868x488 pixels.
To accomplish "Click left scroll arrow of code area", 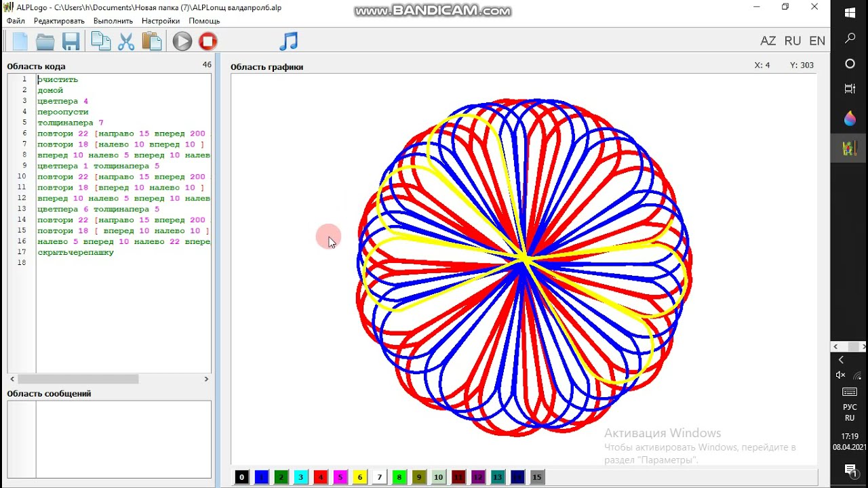I will (x=12, y=380).
